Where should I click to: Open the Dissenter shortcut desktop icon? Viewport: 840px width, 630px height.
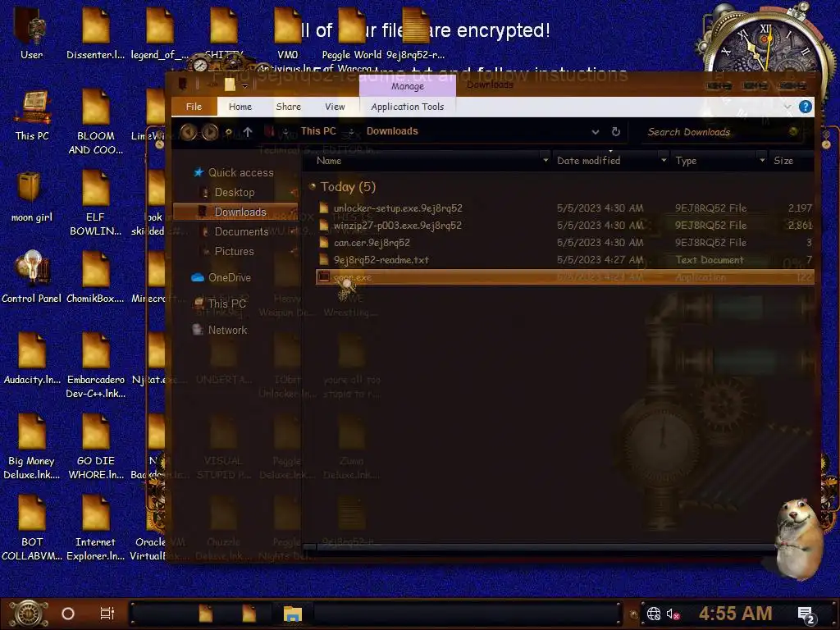click(95, 34)
